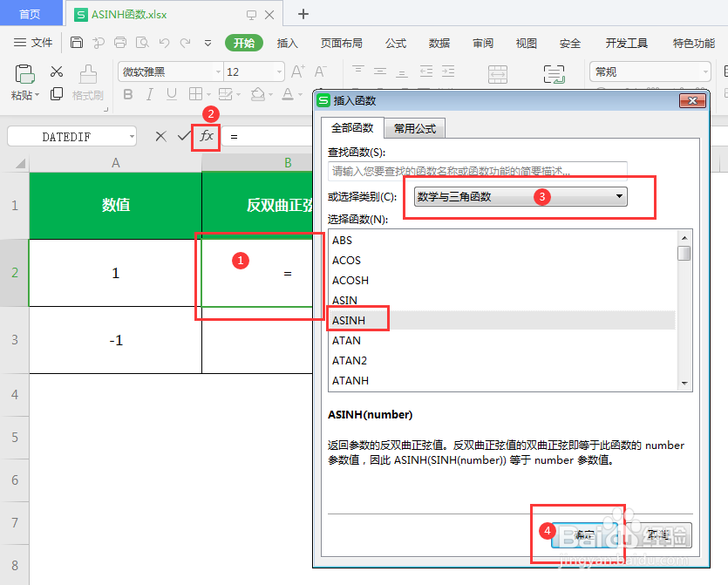
Task: Click the decrease font size icon
Action: 320,71
